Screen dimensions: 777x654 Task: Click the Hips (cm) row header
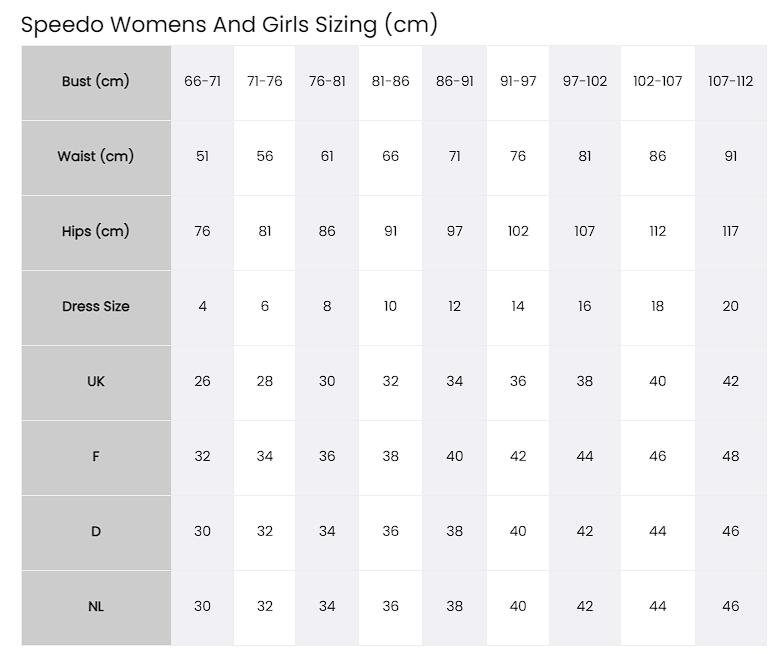[x=96, y=233]
